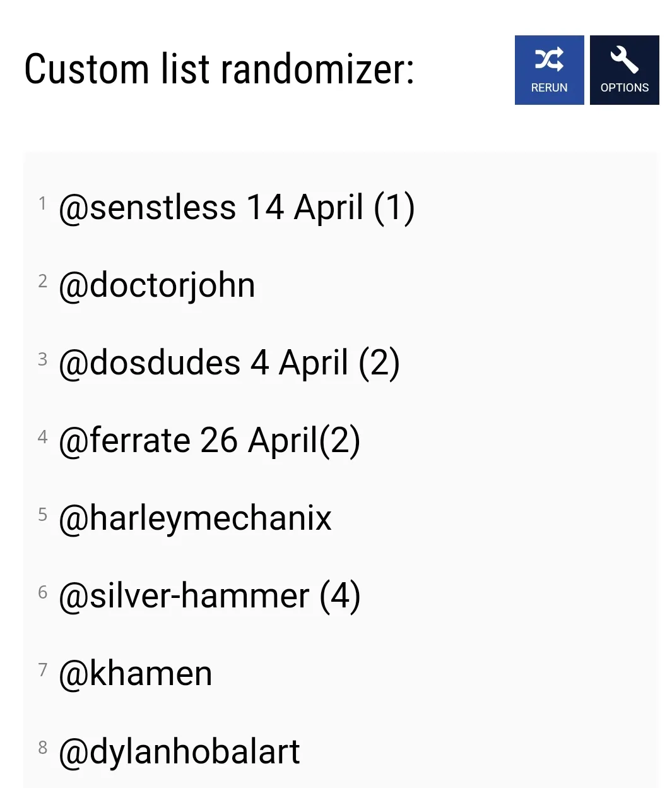672x788 pixels.
Task: Click line number 8 beside @dylanhobalart
Action: 42,747
